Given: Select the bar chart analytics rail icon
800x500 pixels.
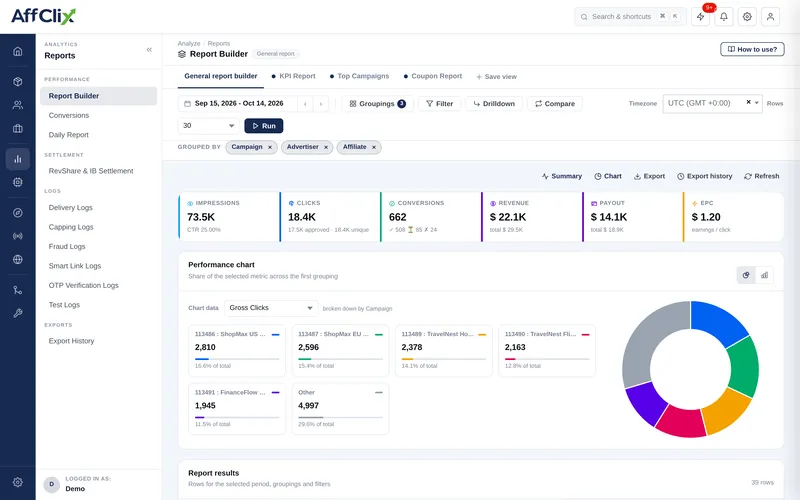Looking at the screenshot, I should pyautogui.click(x=18, y=159).
